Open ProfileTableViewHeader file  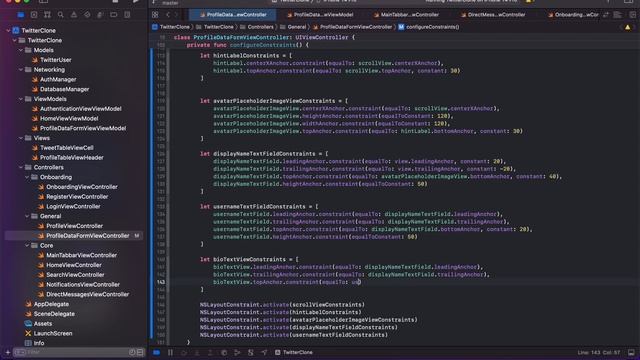tap(71, 158)
